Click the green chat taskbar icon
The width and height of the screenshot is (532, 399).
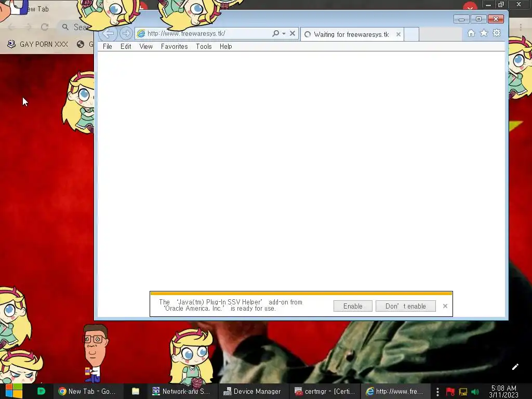(x=41, y=391)
